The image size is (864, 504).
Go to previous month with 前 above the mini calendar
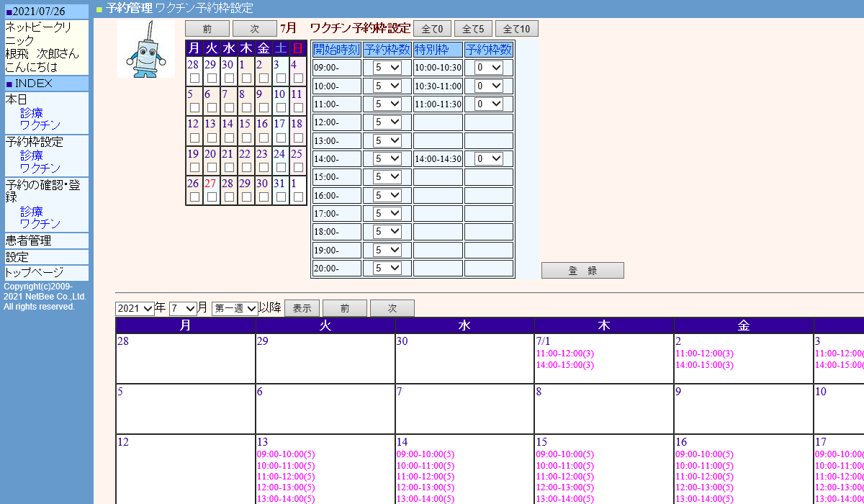tap(207, 29)
